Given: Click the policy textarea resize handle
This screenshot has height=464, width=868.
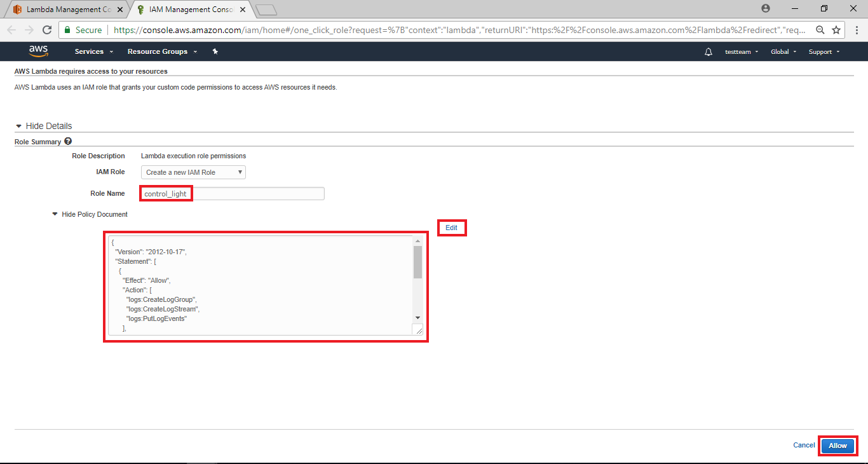Looking at the screenshot, I should pos(417,329).
